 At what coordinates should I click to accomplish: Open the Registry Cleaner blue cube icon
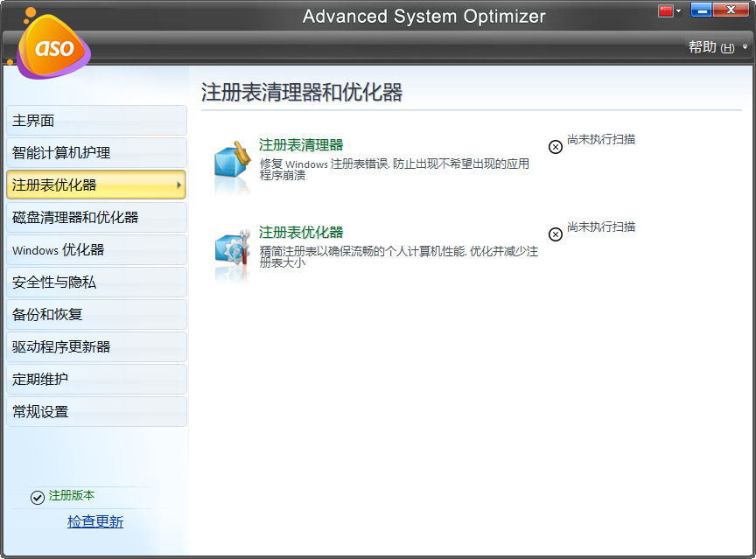(x=233, y=161)
